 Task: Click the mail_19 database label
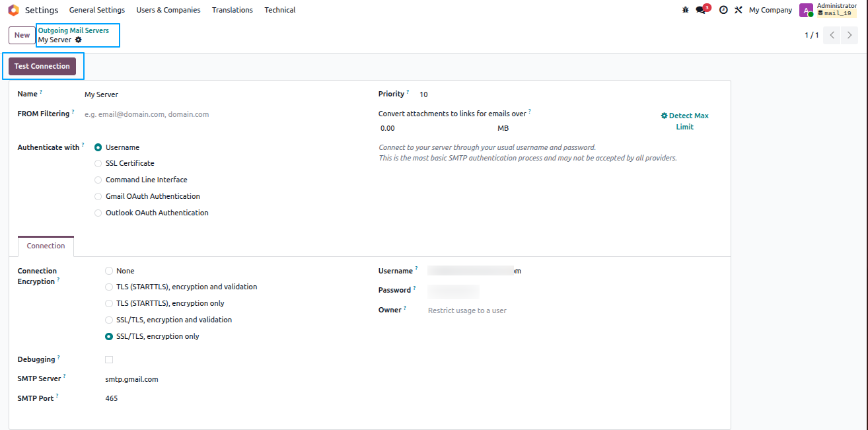[x=837, y=13]
